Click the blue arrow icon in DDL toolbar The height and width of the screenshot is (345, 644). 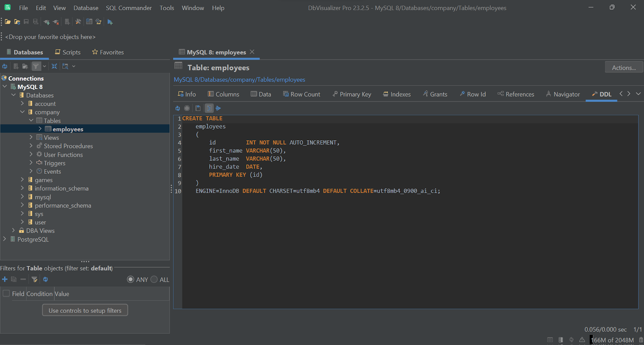(x=218, y=108)
